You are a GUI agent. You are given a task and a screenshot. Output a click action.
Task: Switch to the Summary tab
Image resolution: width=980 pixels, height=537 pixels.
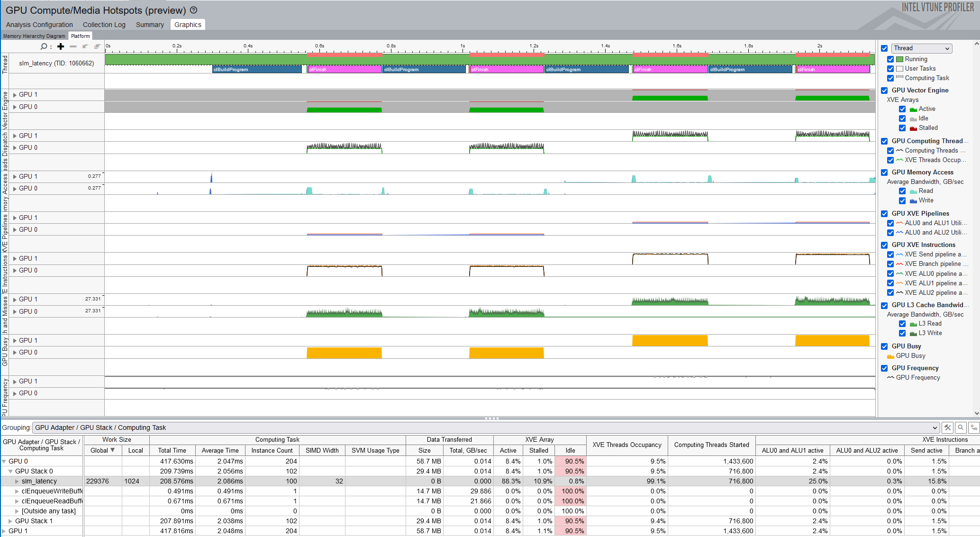150,25
